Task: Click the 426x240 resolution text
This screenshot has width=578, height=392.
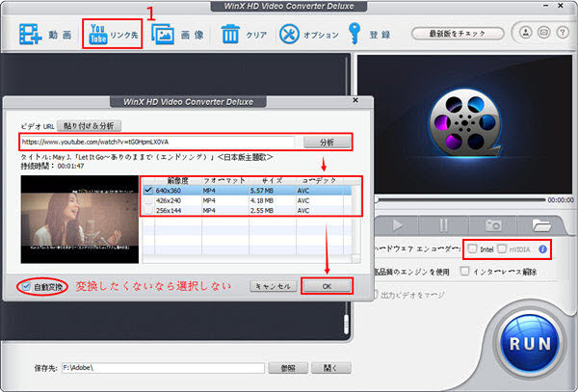Action: (x=168, y=200)
